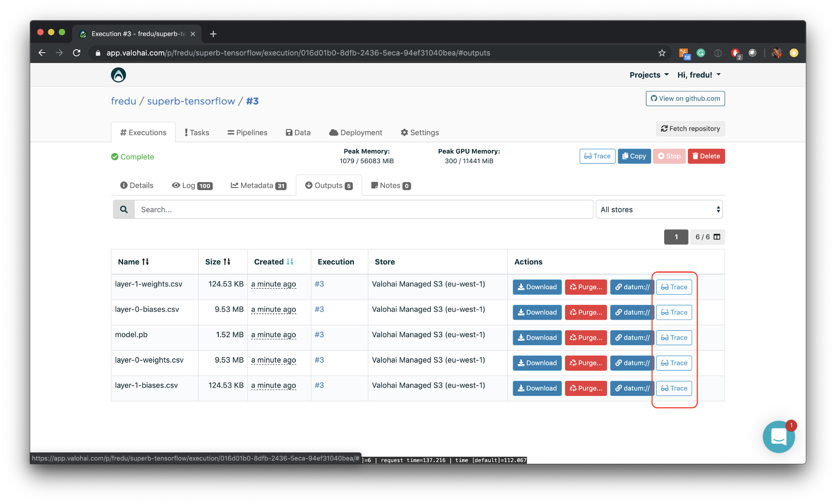Close the Execution #3 browser tab
836x504 pixels.
[x=193, y=34]
